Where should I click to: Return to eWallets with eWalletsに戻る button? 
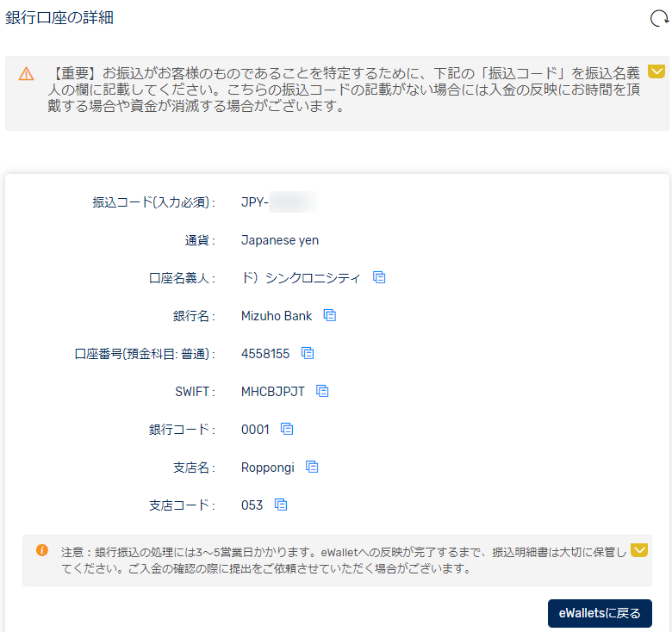[600, 614]
